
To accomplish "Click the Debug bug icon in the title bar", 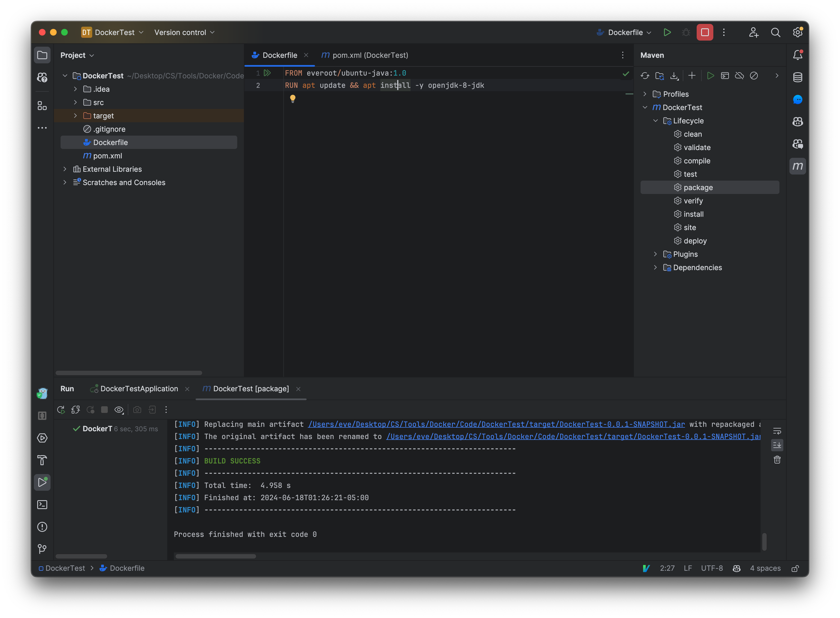I will click(686, 33).
